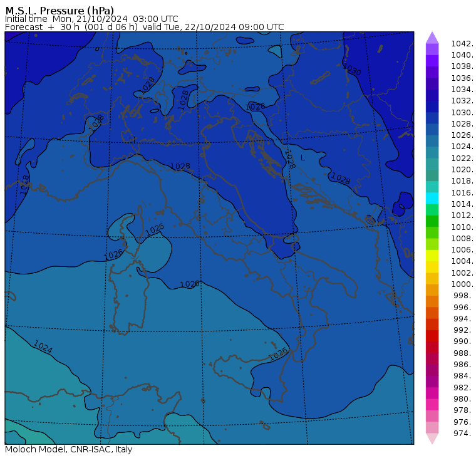Image resolution: width=476 pixels, height=458 pixels.
Task: Click the legend value "1028."
Action: click(462, 123)
